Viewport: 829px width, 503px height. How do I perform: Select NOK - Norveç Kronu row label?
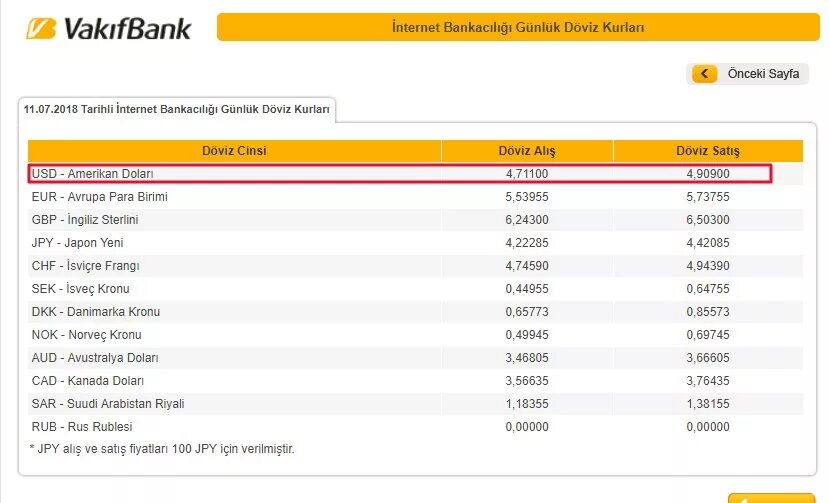[x=87, y=335]
